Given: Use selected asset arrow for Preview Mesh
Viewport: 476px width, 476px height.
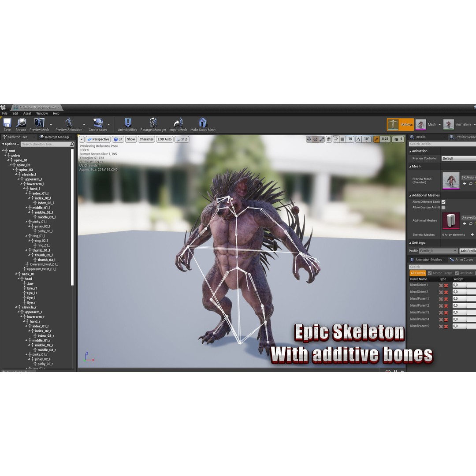Looking at the screenshot, I should (465, 184).
